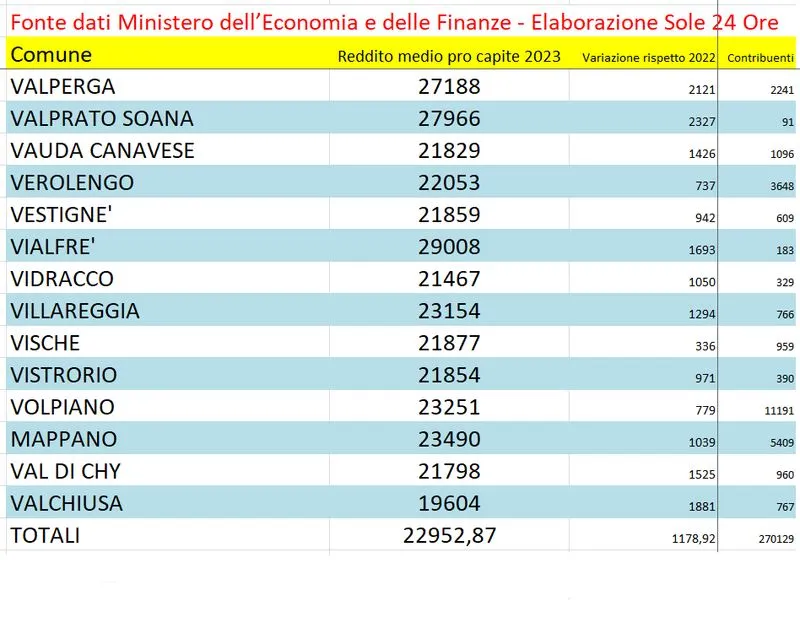Viewport: 800px width, 629px height.
Task: Click the Comune column header
Action: [51, 55]
